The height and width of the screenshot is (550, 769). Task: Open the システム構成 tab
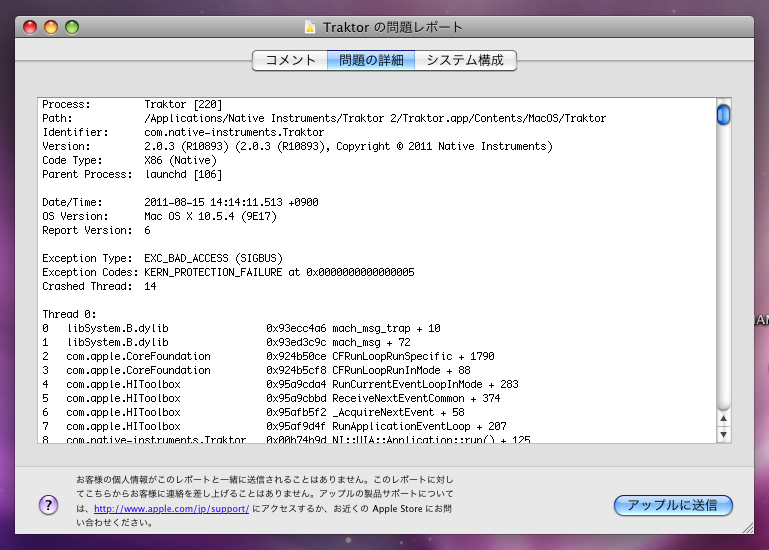pos(465,60)
